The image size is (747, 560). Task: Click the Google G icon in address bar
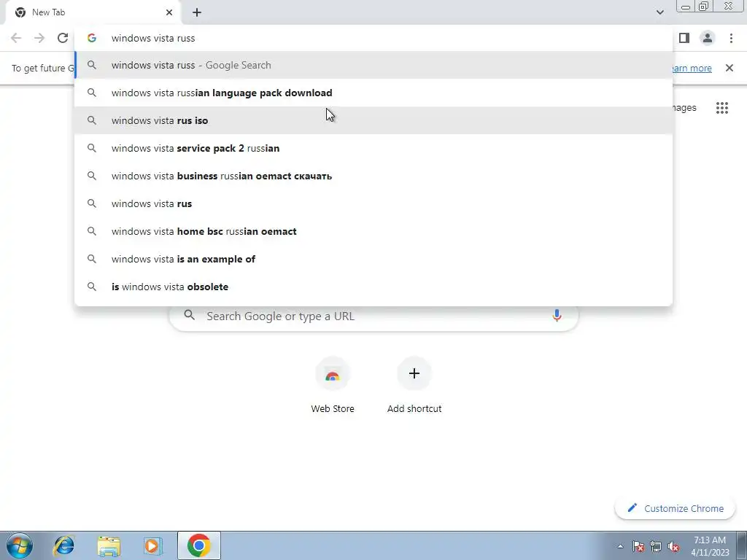pyautogui.click(x=92, y=38)
